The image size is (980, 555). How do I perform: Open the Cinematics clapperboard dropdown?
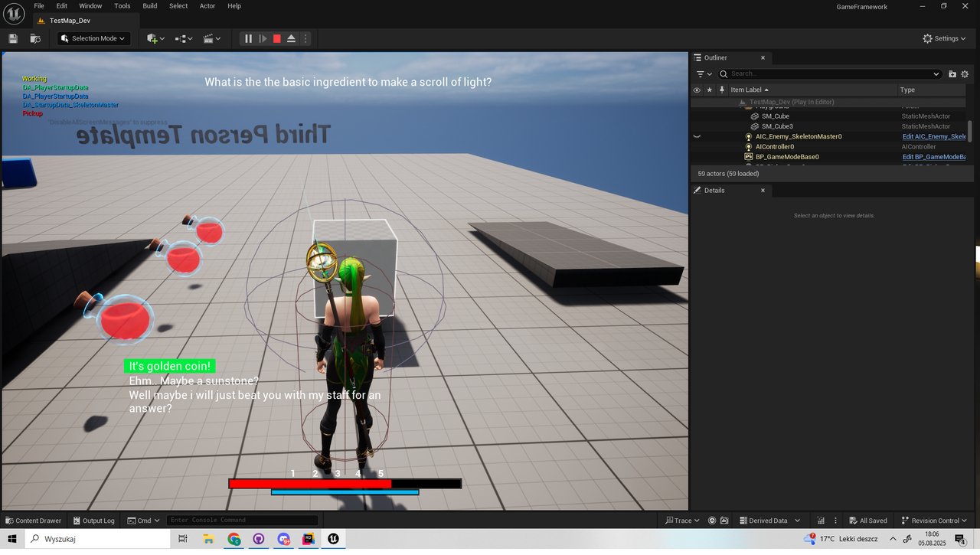click(x=212, y=38)
